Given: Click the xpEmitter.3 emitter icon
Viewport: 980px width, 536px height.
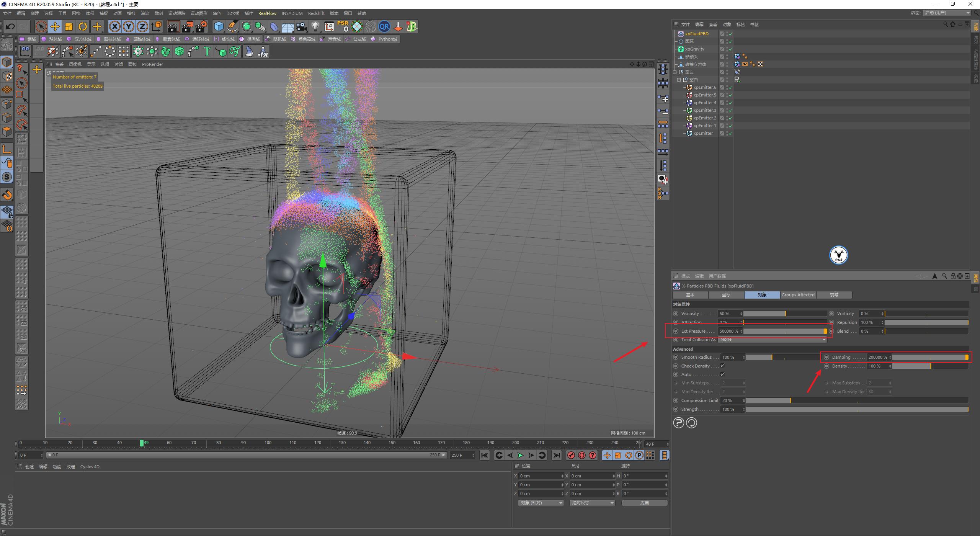Looking at the screenshot, I should tap(689, 110).
